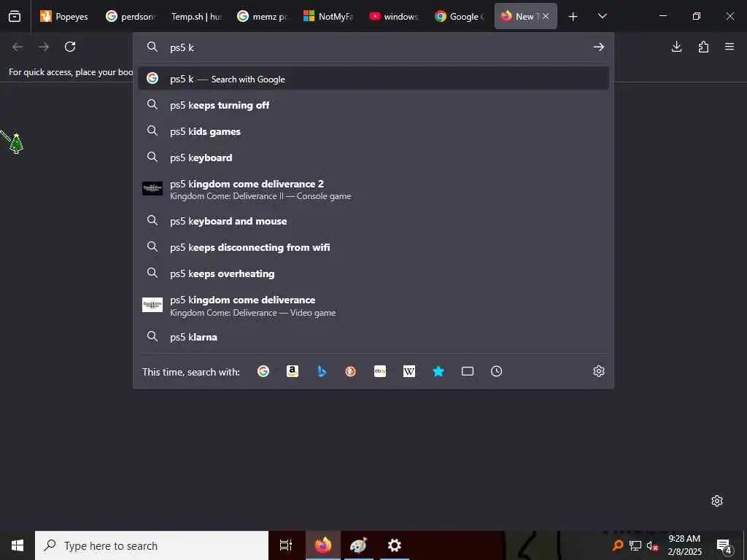Open the Paint taskbar icon

pos(359,545)
